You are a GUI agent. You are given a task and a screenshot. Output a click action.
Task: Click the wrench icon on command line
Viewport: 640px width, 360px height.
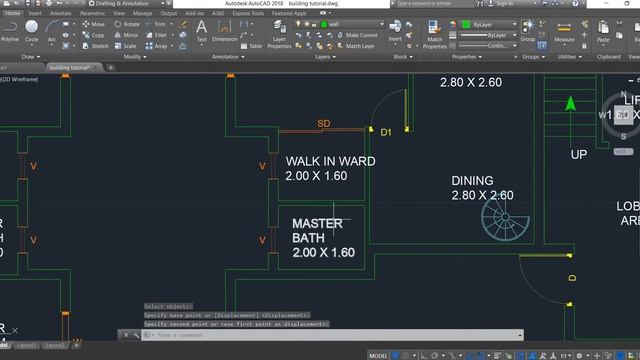(x=136, y=335)
